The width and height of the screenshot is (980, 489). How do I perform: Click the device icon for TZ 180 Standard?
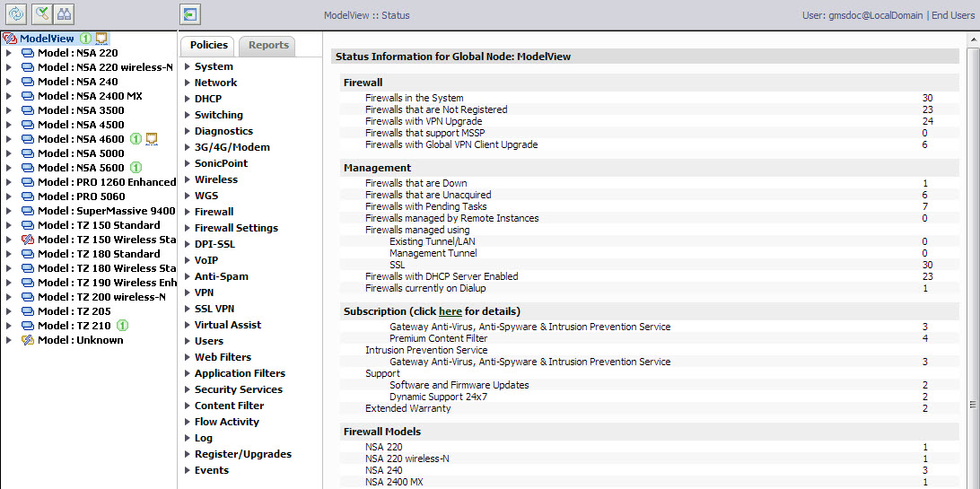[x=28, y=254]
